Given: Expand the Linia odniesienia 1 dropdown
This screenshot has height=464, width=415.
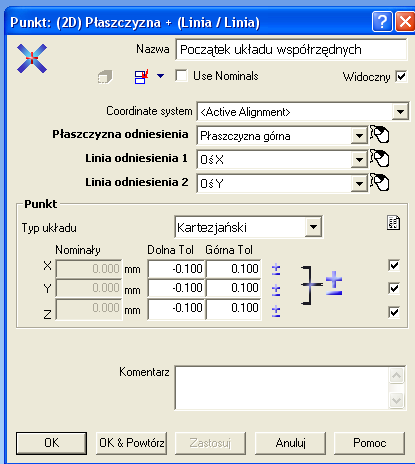Looking at the screenshot, I should pyautogui.click(x=359, y=160).
